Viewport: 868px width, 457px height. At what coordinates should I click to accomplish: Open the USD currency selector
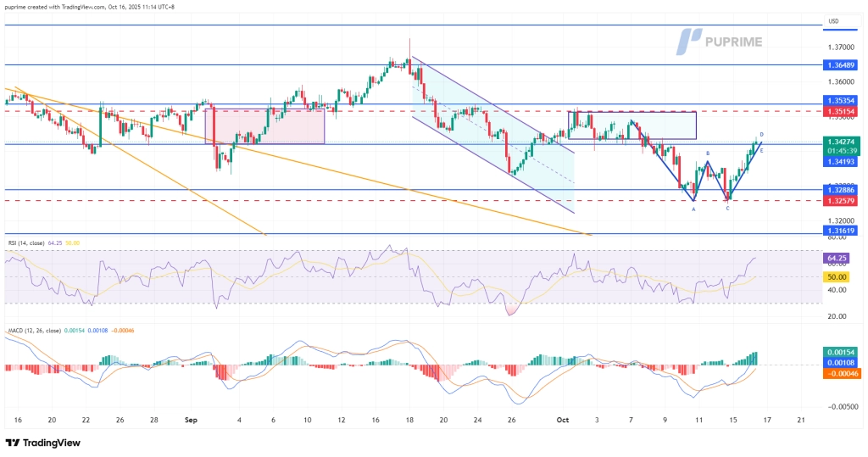[x=833, y=20]
